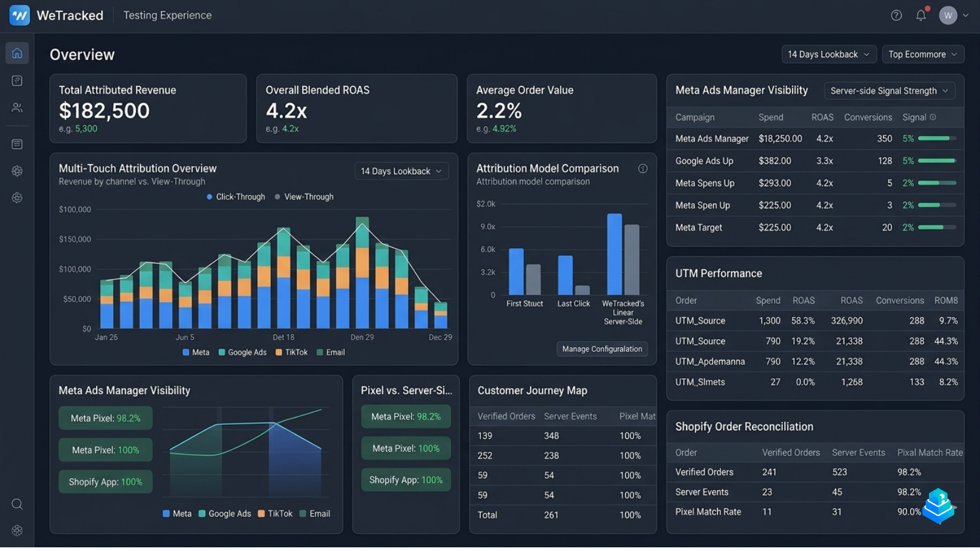The image size is (980, 551).
Task: Open the help question mark icon
Action: pyautogui.click(x=896, y=15)
